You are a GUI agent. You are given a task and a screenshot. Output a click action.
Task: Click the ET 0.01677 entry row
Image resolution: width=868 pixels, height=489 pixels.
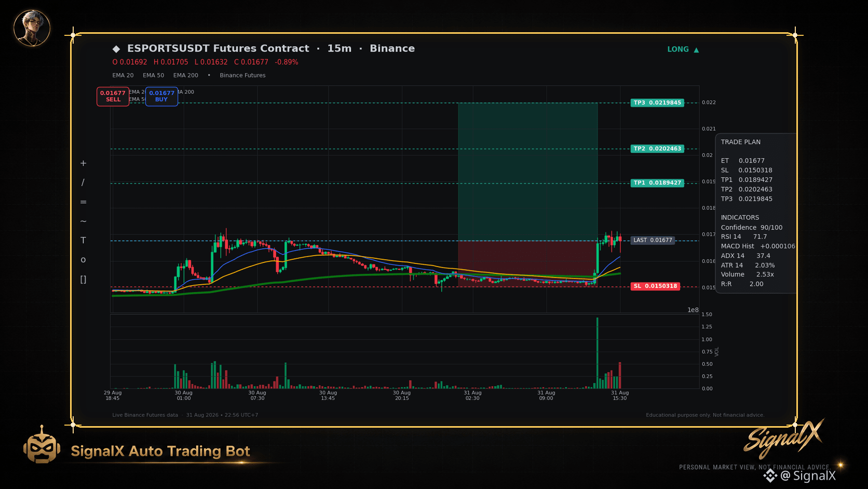(x=742, y=161)
